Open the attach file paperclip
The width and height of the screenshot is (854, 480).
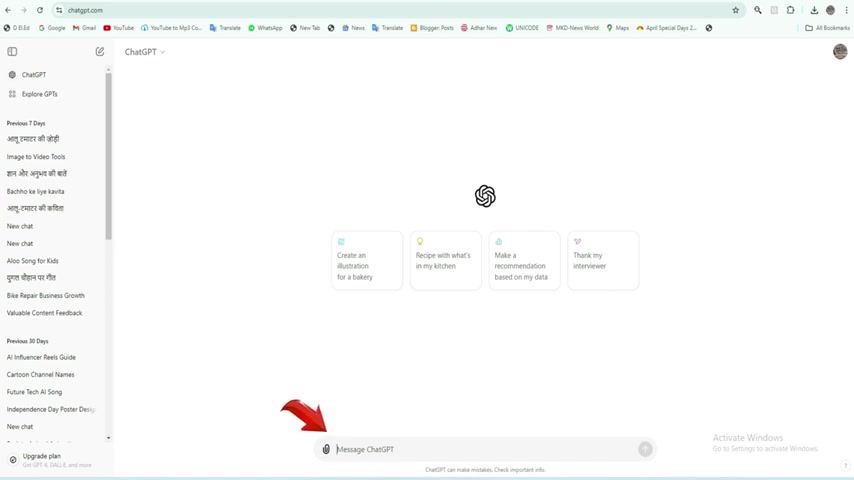click(x=326, y=449)
